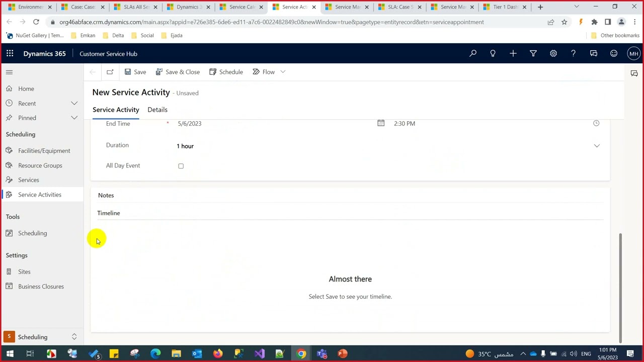This screenshot has width=644, height=362.
Task: Click the Schedule button
Action: click(226, 72)
